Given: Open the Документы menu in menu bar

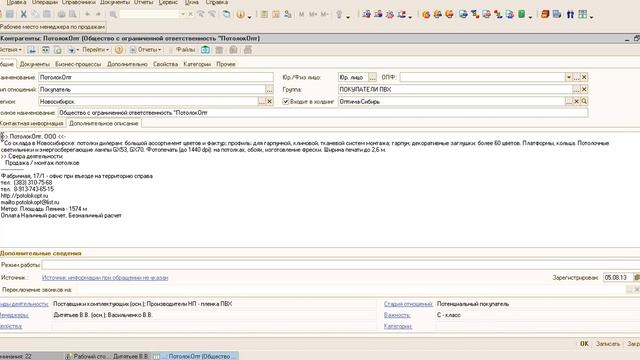Looking at the screenshot, I should [115, 2].
